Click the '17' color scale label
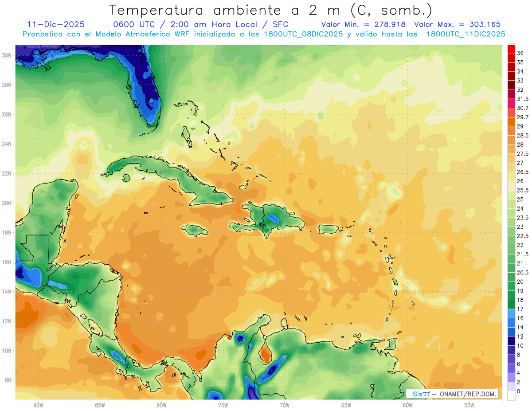The image size is (532, 411). [520, 309]
